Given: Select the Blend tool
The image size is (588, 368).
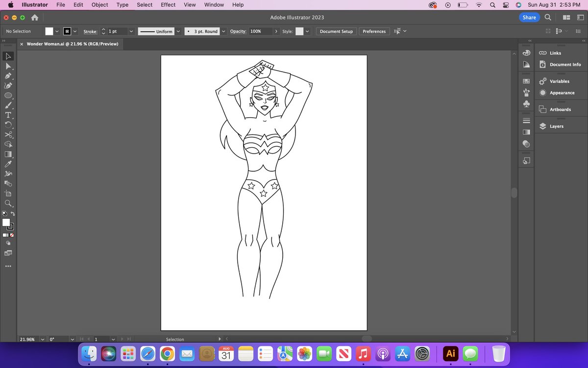Looking at the screenshot, I should pos(8,184).
